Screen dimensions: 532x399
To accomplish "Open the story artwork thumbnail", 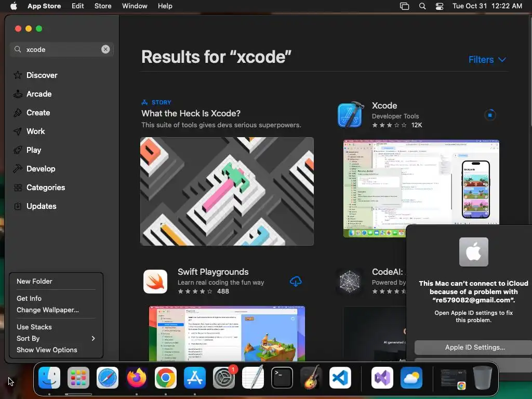I will coord(227,191).
